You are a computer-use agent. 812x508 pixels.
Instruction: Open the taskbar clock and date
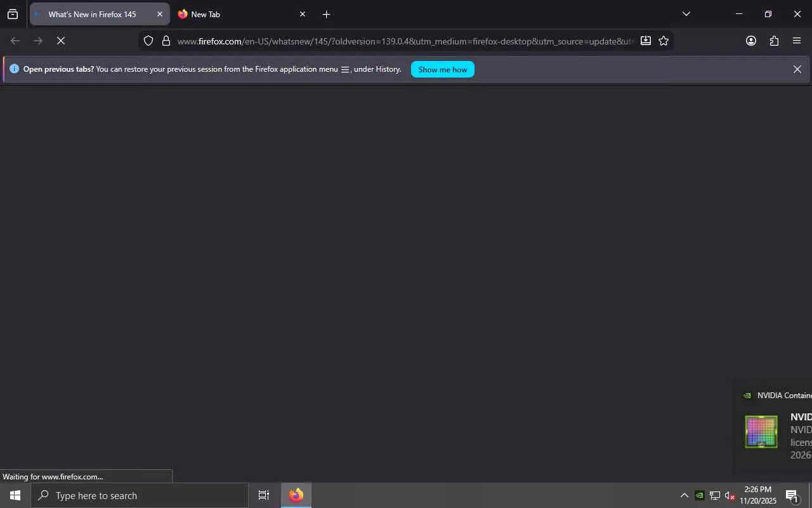pos(758,495)
